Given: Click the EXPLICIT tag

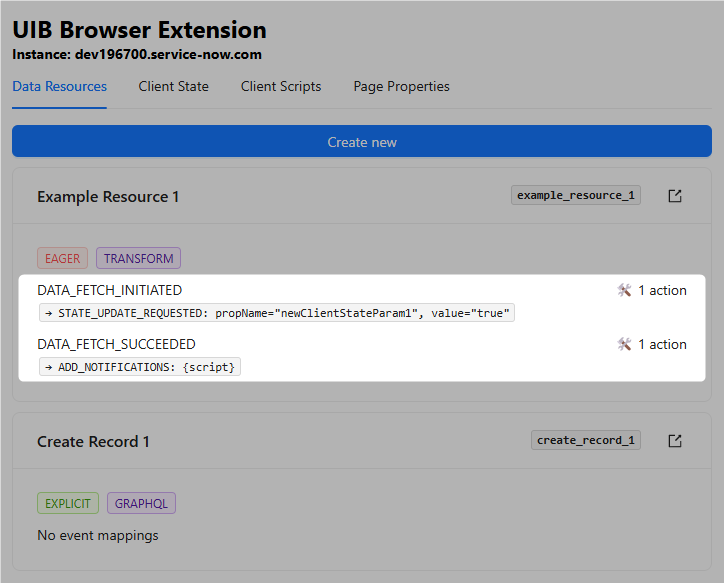Looking at the screenshot, I should point(67,504).
